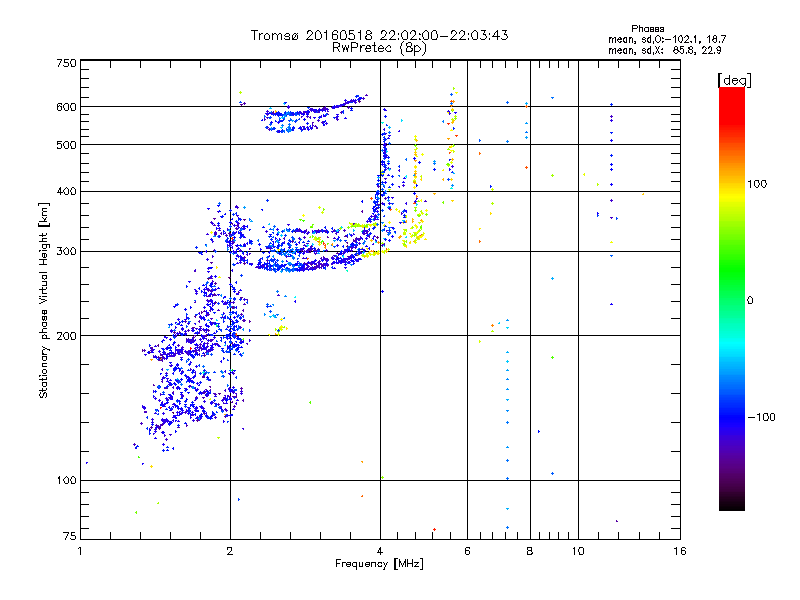800x600 pixels.
Task: Click the x-axis tick label '10'
Action: coord(578,551)
